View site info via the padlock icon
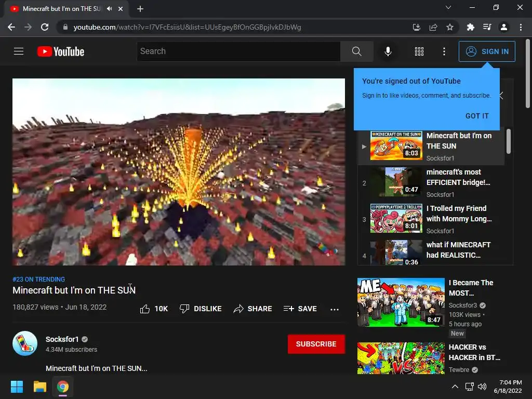 pyautogui.click(x=65, y=27)
